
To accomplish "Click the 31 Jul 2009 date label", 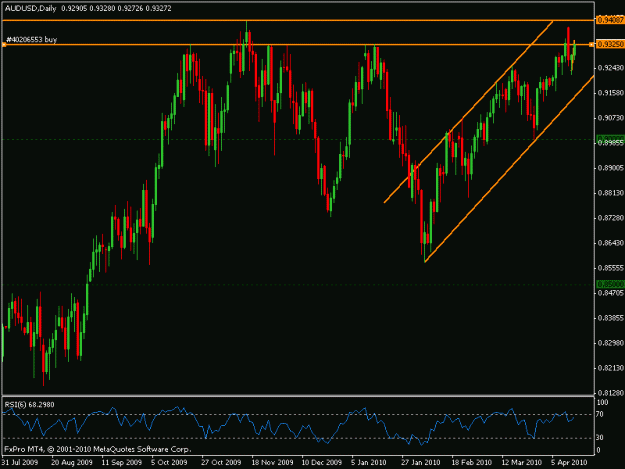I will point(20,462).
